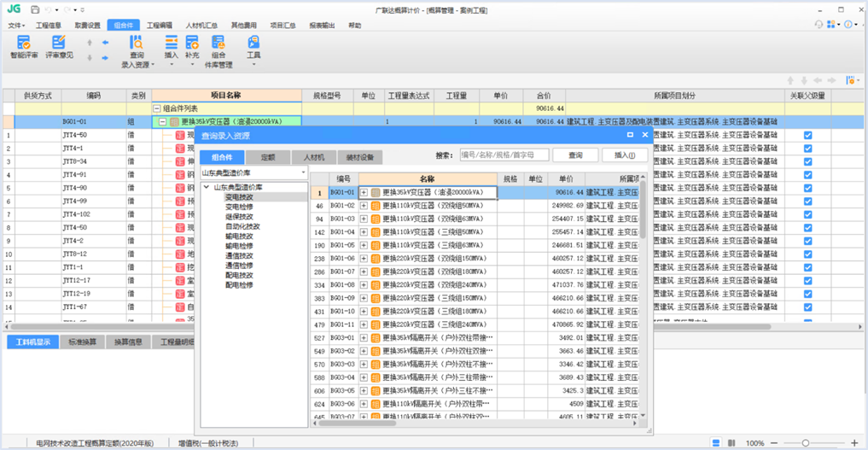
Task: Toggle 关联父级量 checkbox in row JYT1-67
Action: 807,307
